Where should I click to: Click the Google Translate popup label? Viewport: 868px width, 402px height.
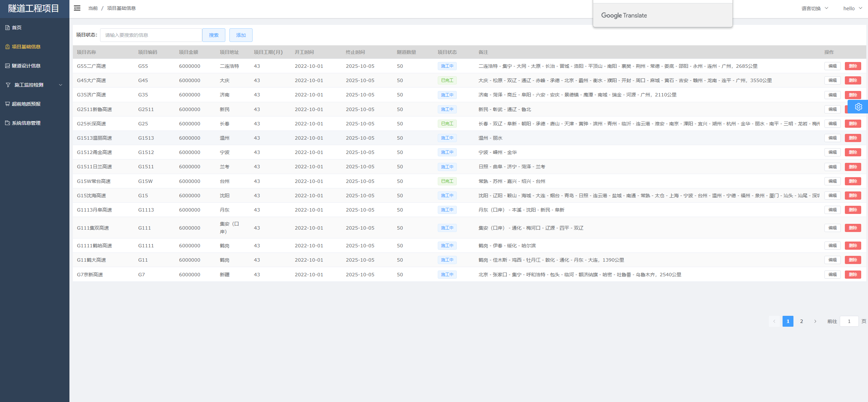pyautogui.click(x=624, y=15)
